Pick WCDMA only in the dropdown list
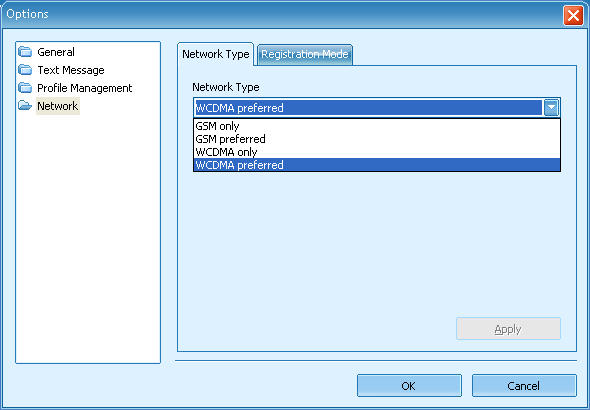590x410 pixels. pyautogui.click(x=377, y=152)
